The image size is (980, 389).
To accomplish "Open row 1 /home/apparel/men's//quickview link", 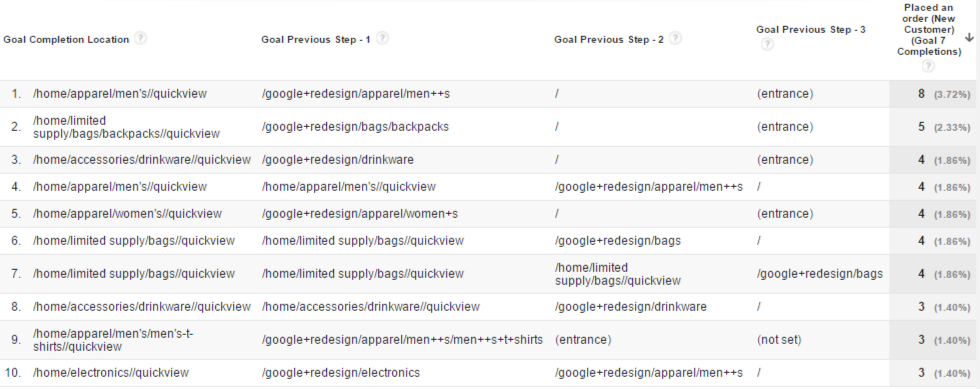I will pyautogui.click(x=119, y=94).
